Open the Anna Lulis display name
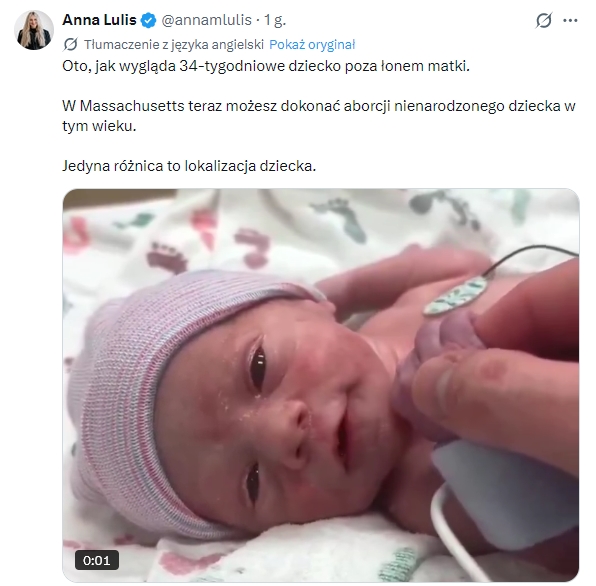 point(99,20)
